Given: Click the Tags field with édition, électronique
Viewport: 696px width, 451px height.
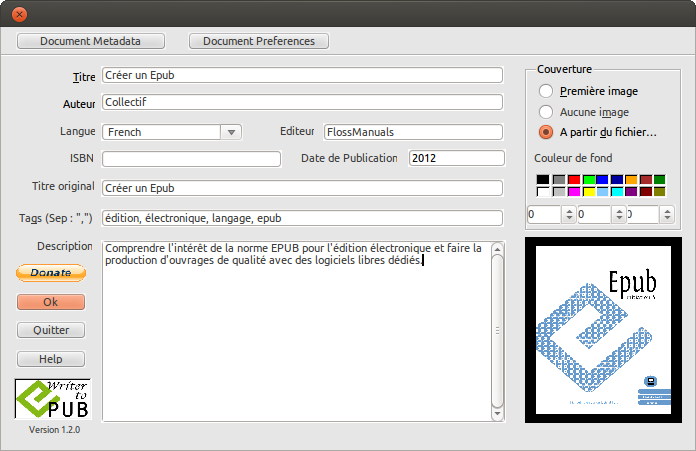Looking at the screenshot, I should [x=302, y=218].
